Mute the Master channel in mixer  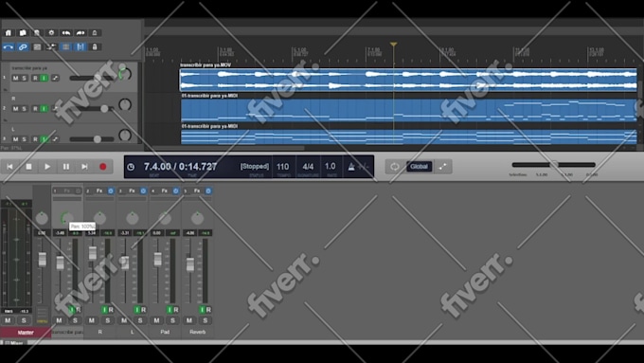(x=8, y=320)
